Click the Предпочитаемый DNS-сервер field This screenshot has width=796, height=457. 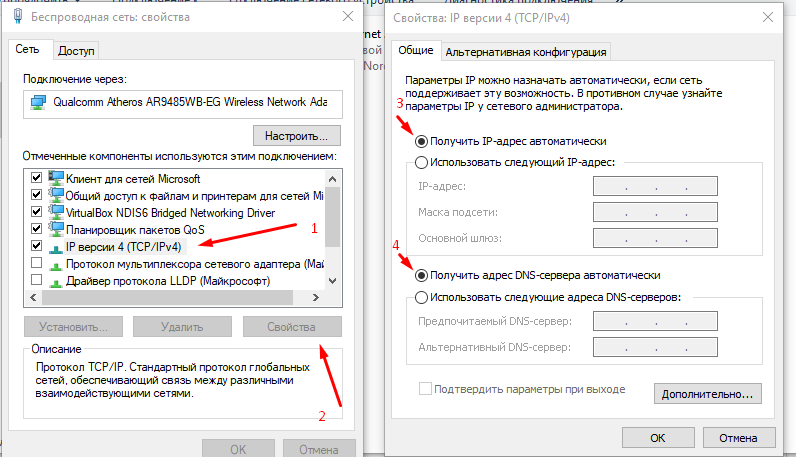coord(655,321)
